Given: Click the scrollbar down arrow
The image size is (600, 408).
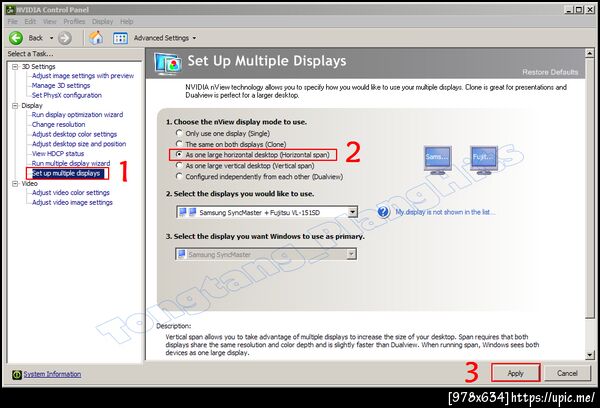Looking at the screenshot, I should tap(590, 355).
